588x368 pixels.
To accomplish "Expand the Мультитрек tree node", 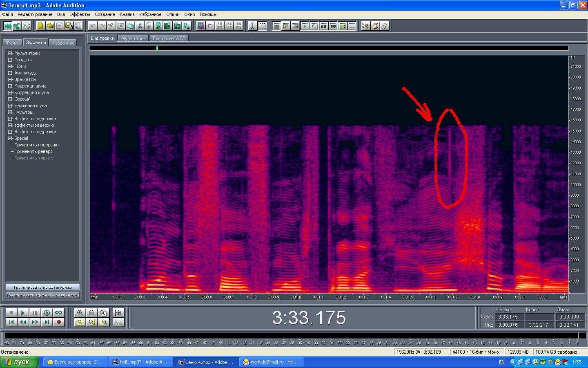I will tap(10, 53).
